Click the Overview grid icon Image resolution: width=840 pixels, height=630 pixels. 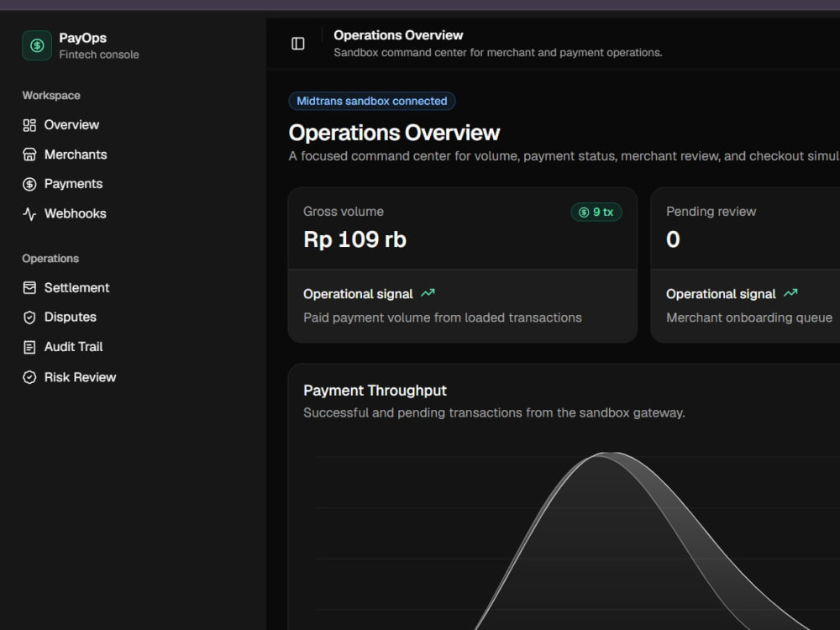click(x=29, y=125)
